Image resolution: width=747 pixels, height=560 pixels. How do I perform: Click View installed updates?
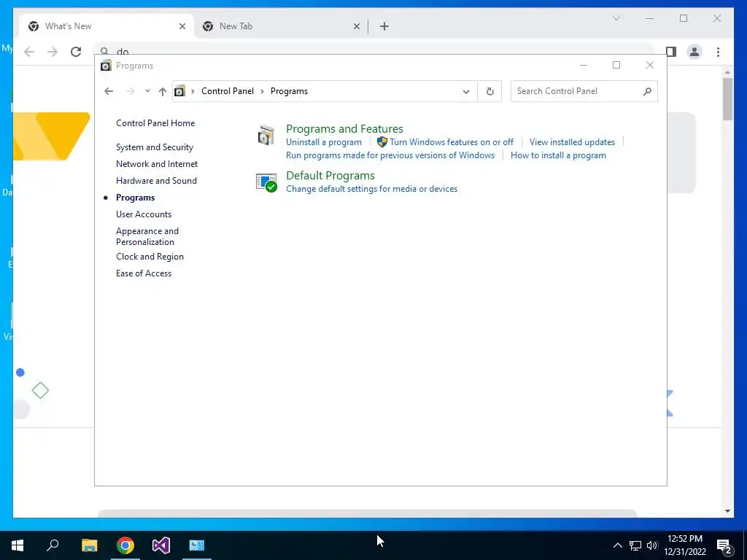[x=572, y=142]
